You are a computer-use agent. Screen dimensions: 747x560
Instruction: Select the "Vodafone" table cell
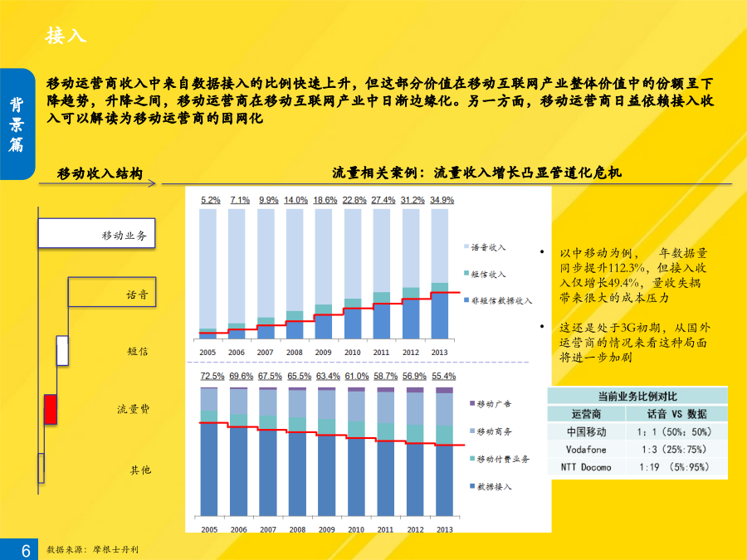click(587, 450)
